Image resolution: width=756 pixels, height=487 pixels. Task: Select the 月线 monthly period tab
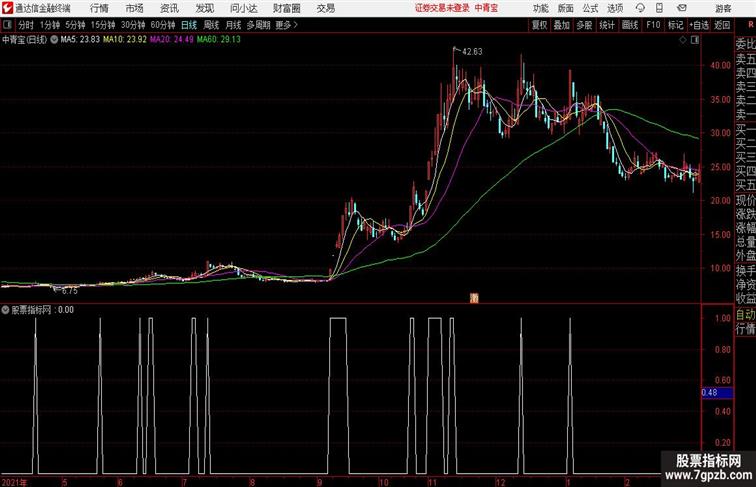(x=233, y=25)
